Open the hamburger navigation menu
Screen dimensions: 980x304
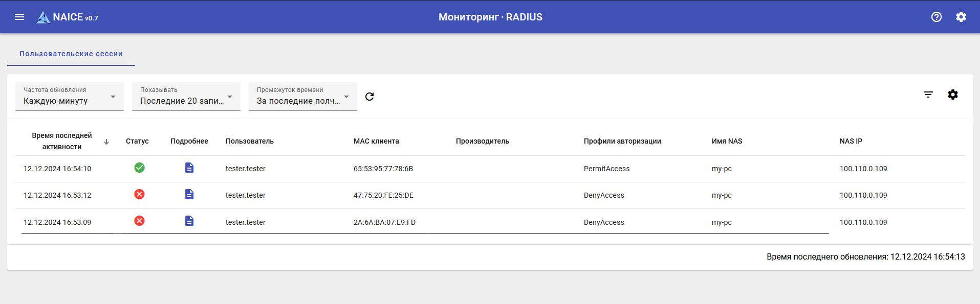[x=19, y=17]
